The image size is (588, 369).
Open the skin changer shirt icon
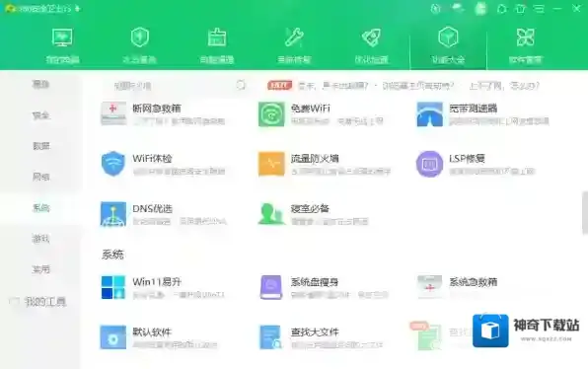(x=521, y=9)
